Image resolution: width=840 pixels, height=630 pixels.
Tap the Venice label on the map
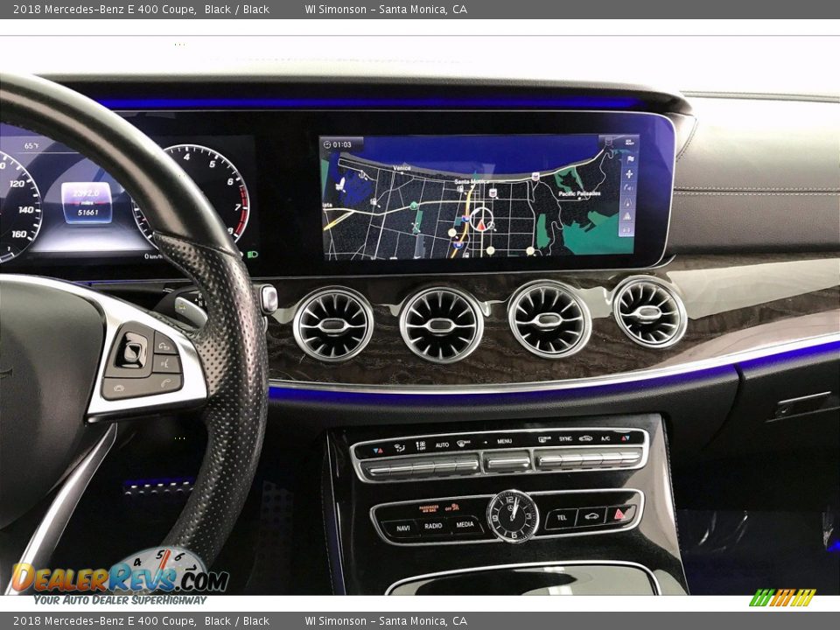click(402, 168)
